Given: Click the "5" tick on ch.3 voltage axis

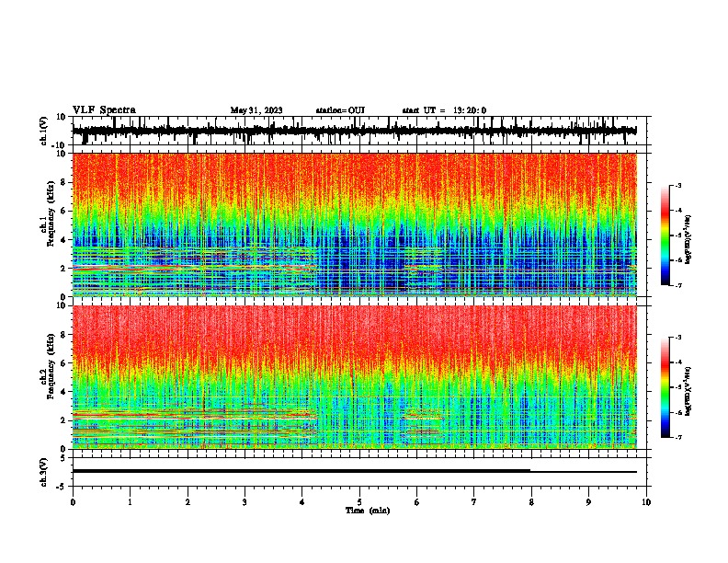Looking at the screenshot, I should point(63,458).
